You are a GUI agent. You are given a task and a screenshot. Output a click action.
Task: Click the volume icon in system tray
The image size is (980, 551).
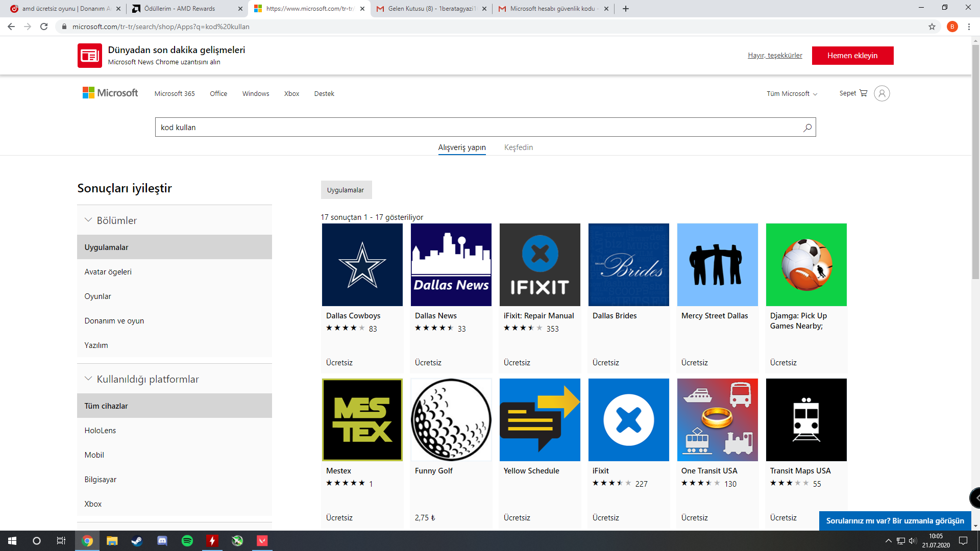(913, 541)
